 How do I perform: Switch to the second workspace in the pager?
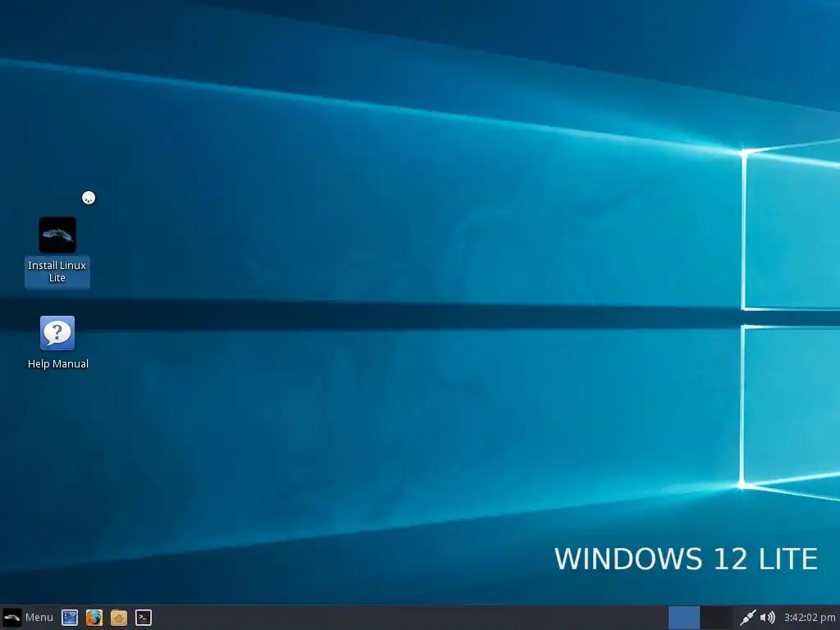point(716,618)
